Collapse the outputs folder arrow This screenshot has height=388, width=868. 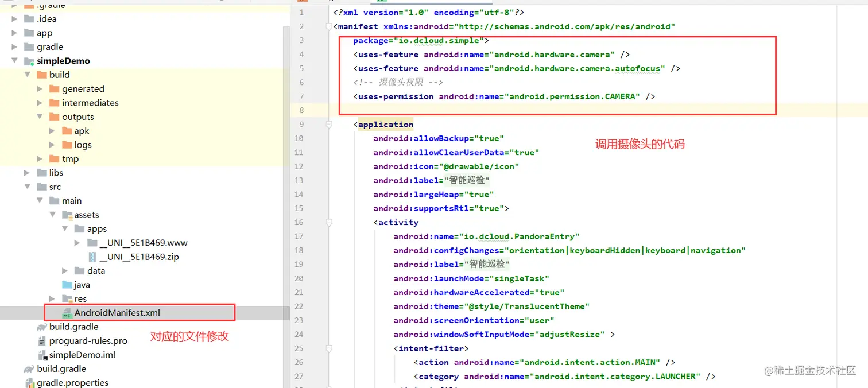pos(40,117)
